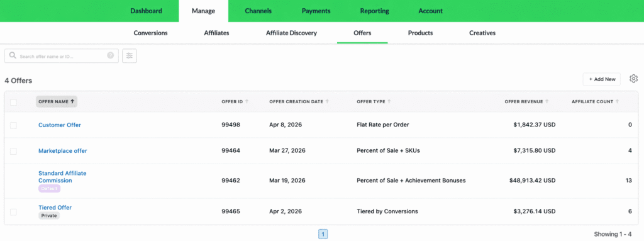
Task: Sort by Offer ID arrow
Action: [x=247, y=101]
